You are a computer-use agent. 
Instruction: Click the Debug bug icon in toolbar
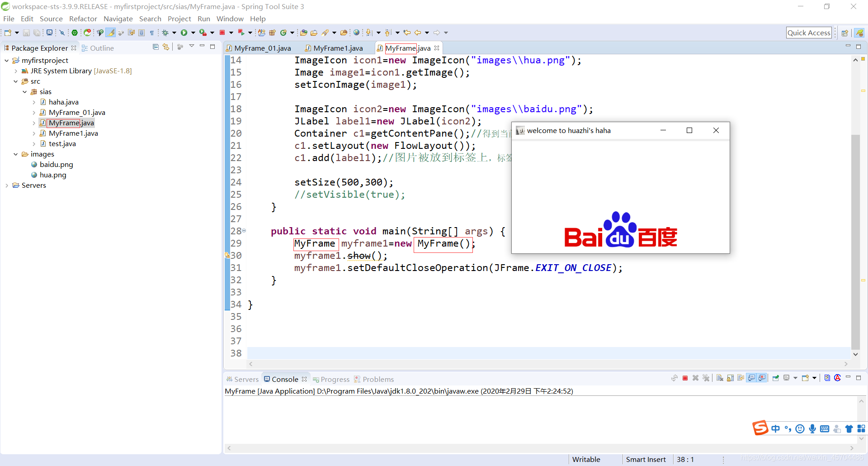pyautogui.click(x=165, y=33)
